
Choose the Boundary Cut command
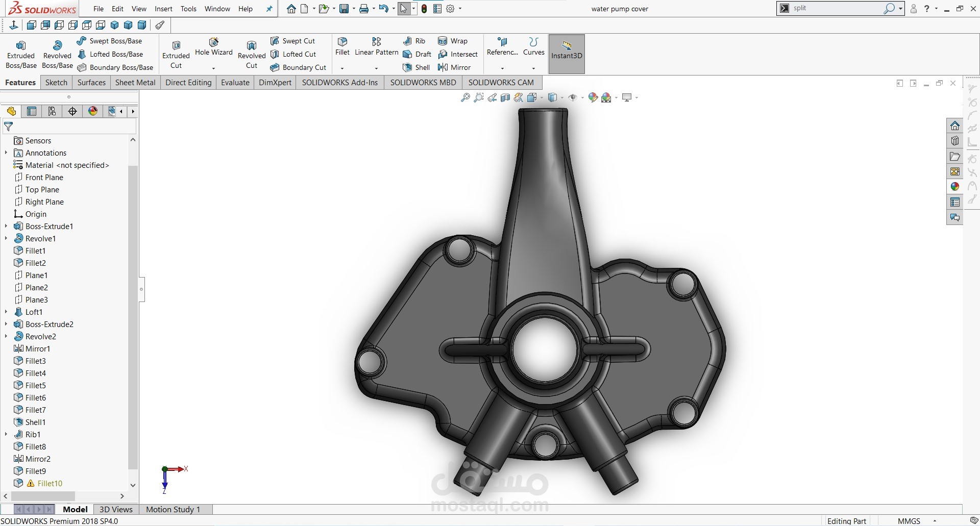(298, 67)
